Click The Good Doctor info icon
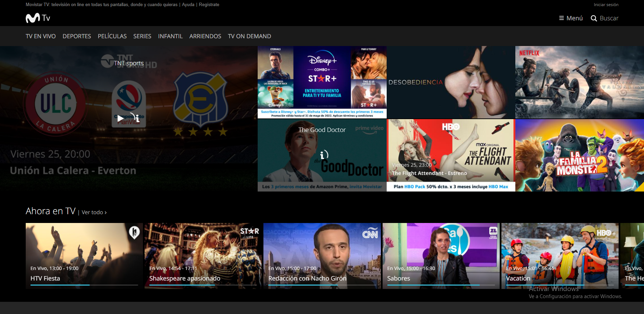This screenshot has width=644, height=314. pos(323,155)
